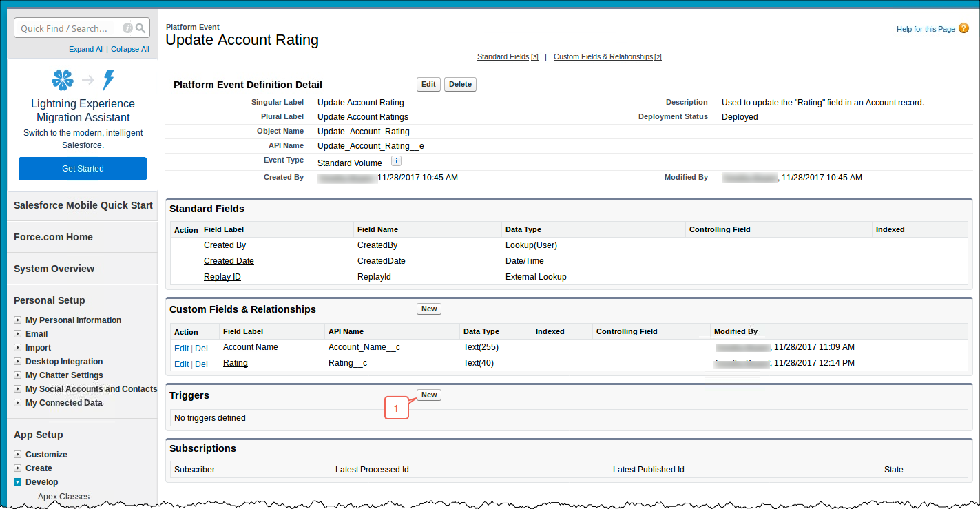Expand the Email setup node
Viewport: 980px width, 509px height.
18,334
